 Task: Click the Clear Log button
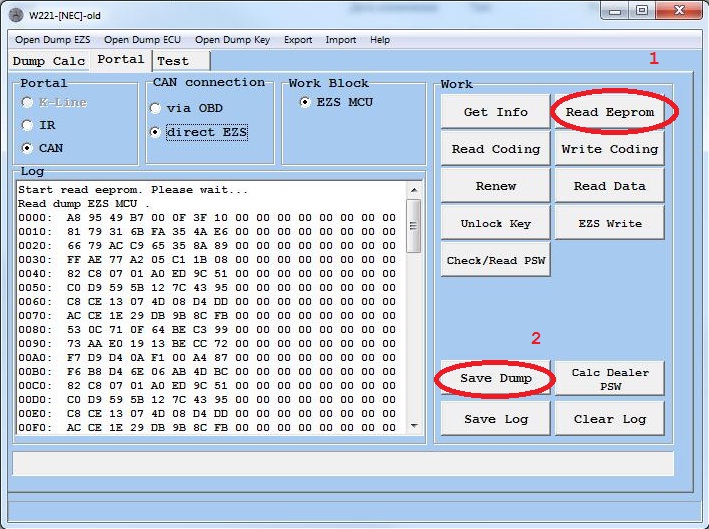pyautogui.click(x=610, y=419)
